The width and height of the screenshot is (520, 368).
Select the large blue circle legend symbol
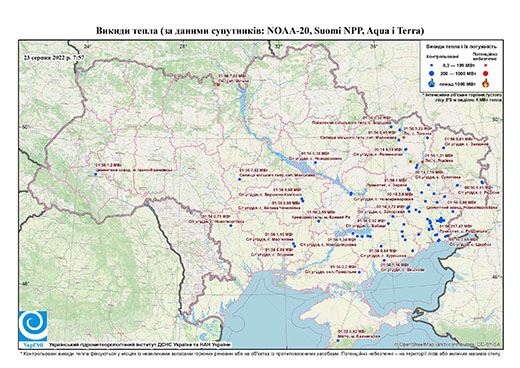click(432, 73)
